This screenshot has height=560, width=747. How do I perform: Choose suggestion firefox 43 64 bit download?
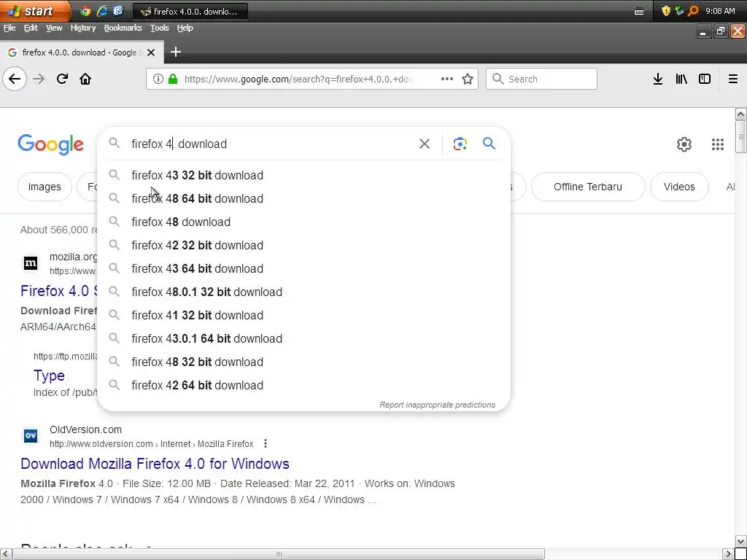pos(303,268)
